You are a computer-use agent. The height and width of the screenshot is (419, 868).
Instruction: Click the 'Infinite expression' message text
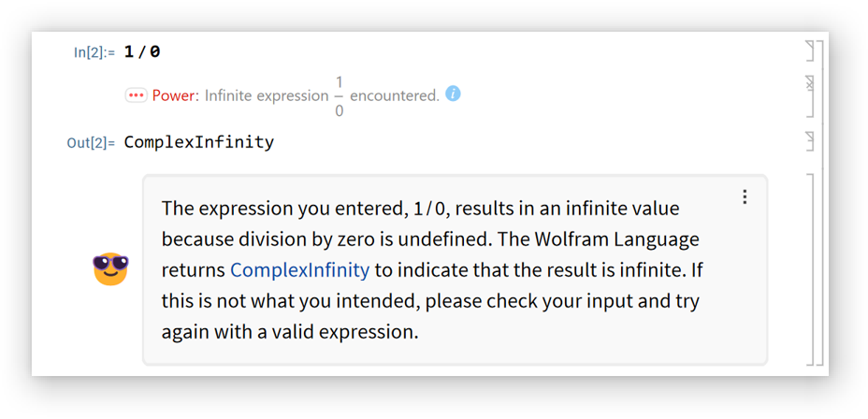click(x=267, y=95)
